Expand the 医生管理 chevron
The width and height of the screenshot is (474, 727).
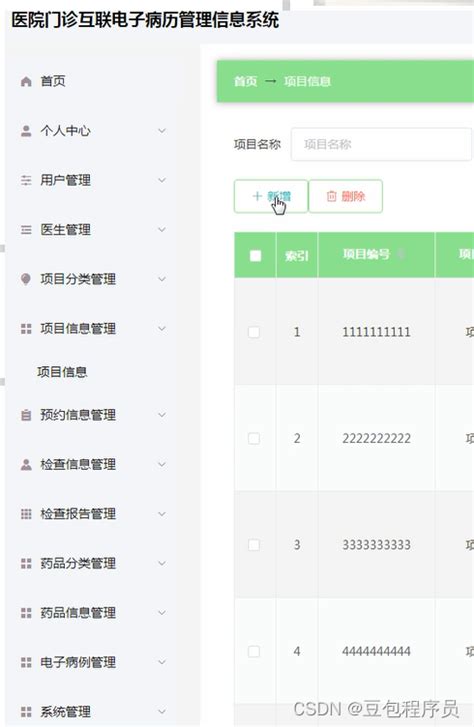(162, 230)
